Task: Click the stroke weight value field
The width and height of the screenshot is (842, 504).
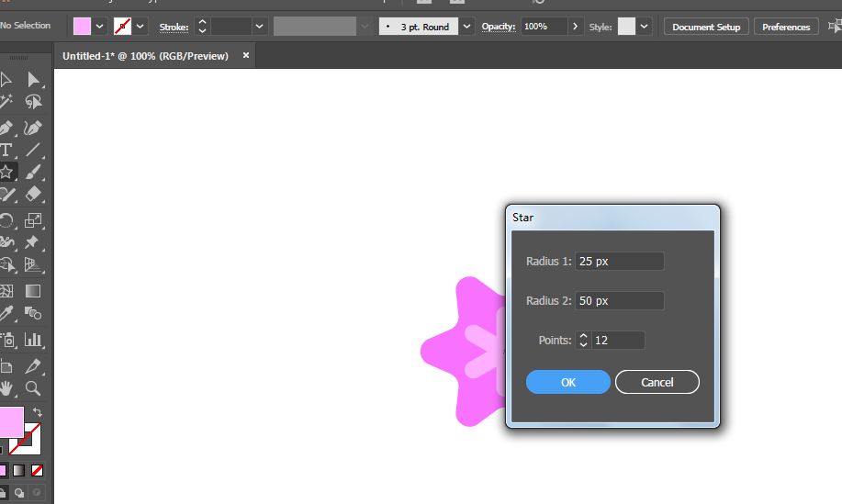Action: (231, 27)
